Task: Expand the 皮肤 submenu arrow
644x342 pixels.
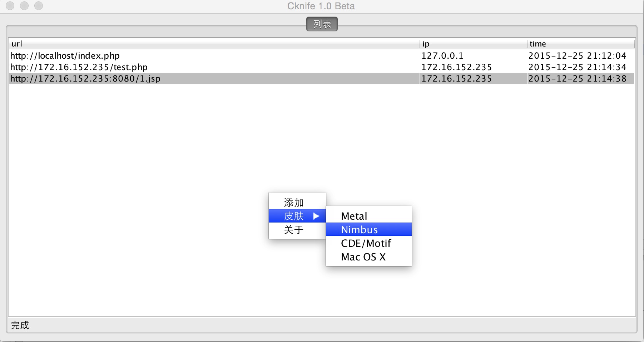Action: coord(316,216)
